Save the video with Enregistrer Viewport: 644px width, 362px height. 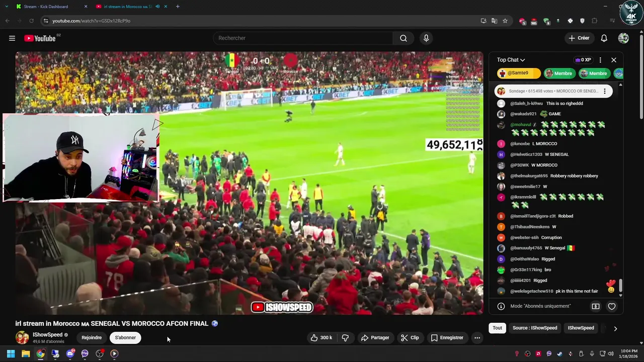pos(447,338)
